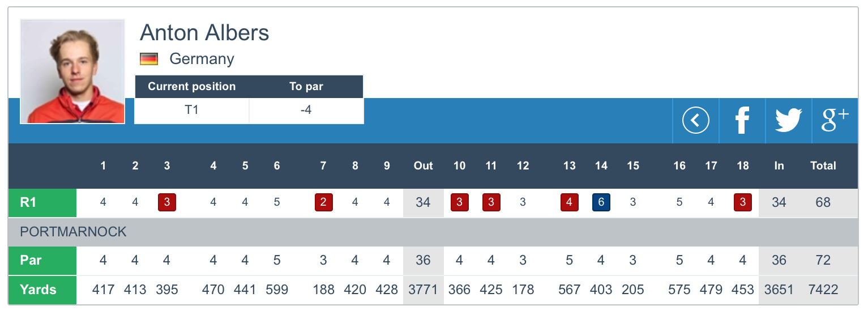868x310 pixels.
Task: Click the green Yards row label
Action: point(42,290)
